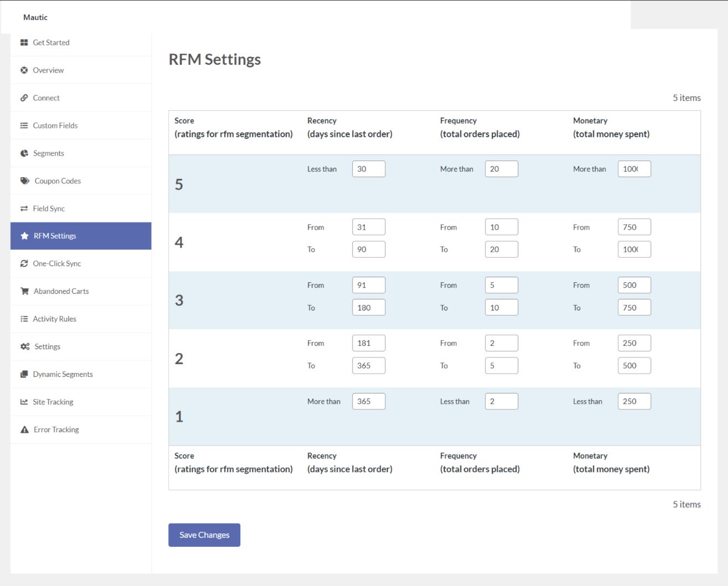Go to Abandoned Carts
Viewport: 728px width, 586px height.
(81, 291)
